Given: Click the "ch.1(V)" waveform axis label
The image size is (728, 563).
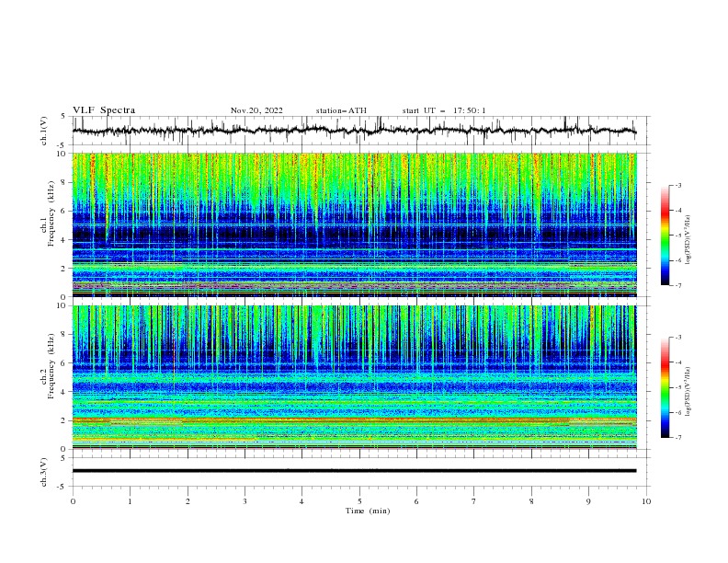Looking at the screenshot, I should [44, 131].
